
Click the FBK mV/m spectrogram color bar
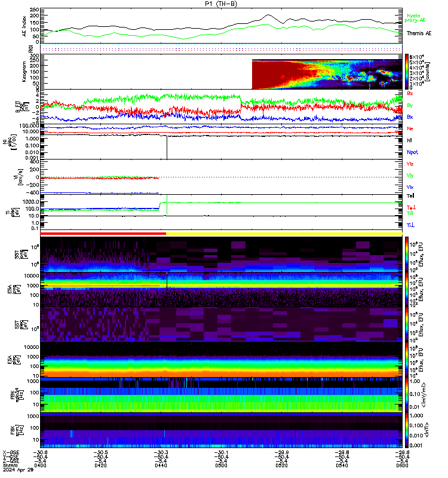[x=407, y=395]
